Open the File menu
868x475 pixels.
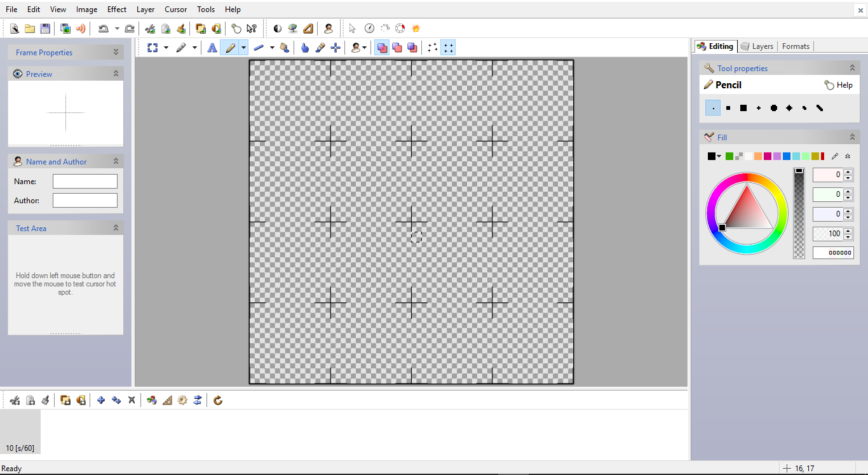[x=11, y=10]
